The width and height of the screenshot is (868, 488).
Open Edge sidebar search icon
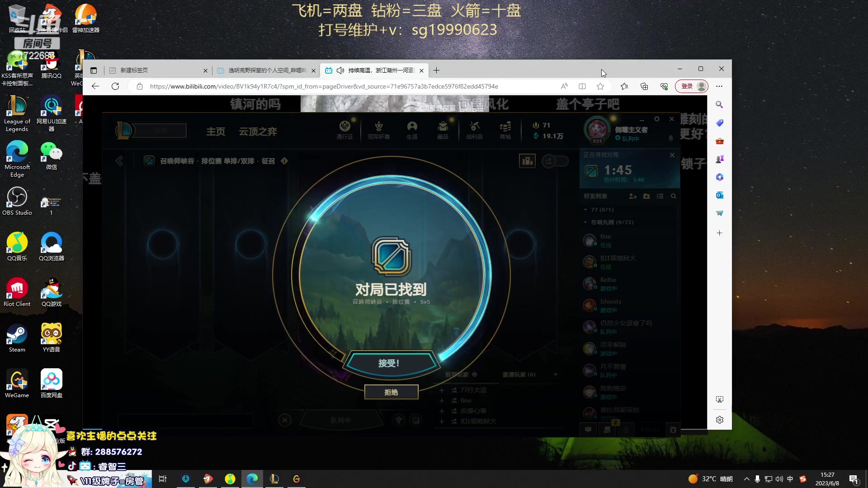pyautogui.click(x=719, y=105)
